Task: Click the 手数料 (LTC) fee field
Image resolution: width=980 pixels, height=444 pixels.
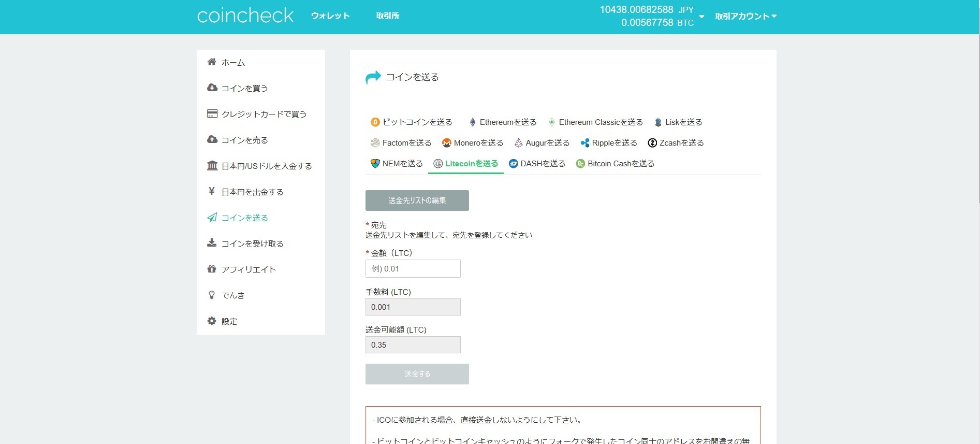Action: coord(413,307)
